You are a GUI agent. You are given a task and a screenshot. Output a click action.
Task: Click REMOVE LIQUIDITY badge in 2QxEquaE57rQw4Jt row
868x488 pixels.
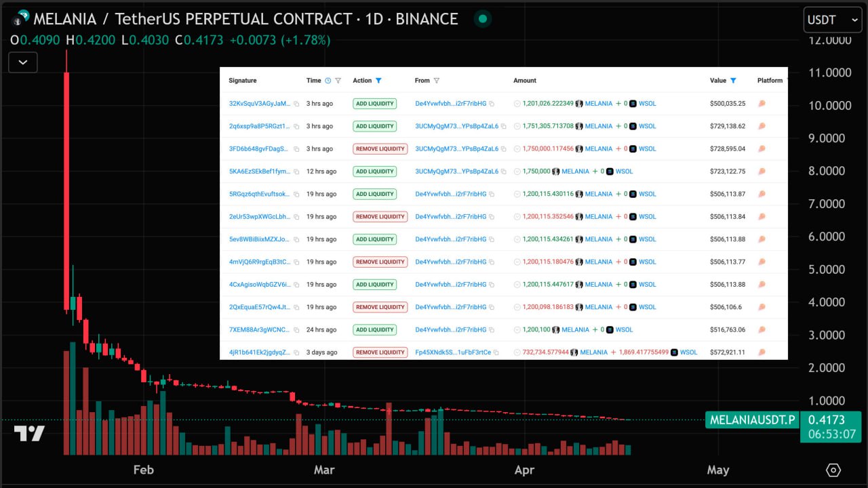pyautogui.click(x=380, y=307)
